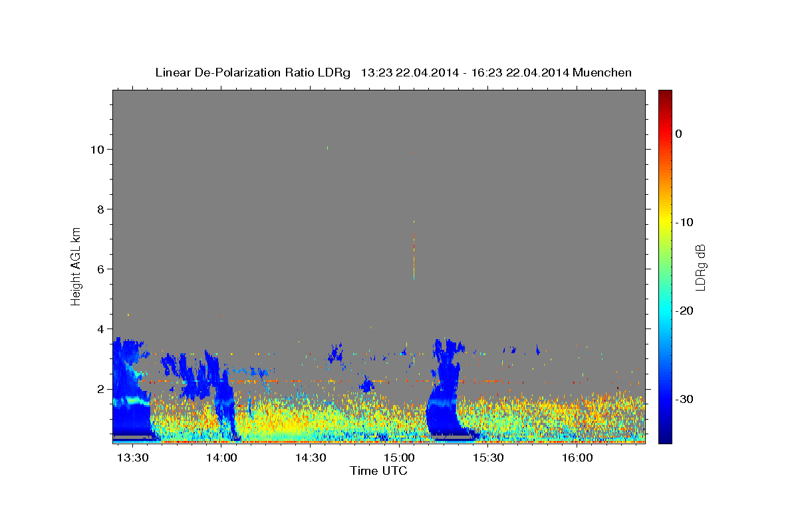Click the plot title 'Linear De-Polarization Ratio LDRg'
Image resolution: width=798 pixels, height=532 pixels.
coord(253,72)
